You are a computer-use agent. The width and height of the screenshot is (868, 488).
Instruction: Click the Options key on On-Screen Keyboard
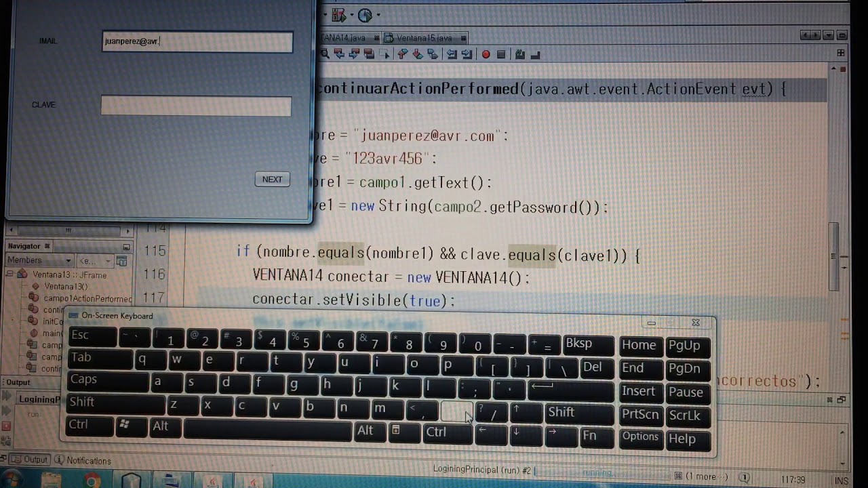tap(640, 438)
